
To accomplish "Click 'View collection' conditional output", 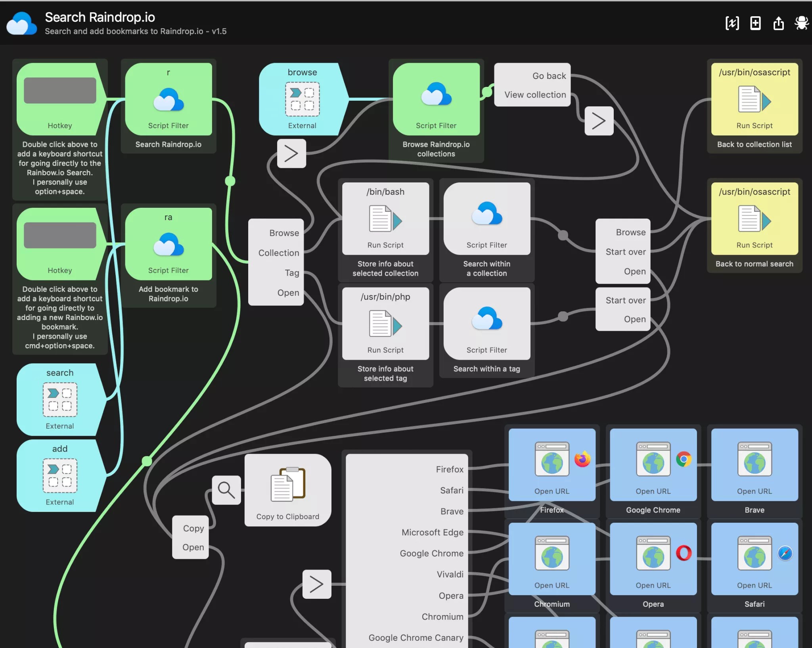I will tap(535, 95).
